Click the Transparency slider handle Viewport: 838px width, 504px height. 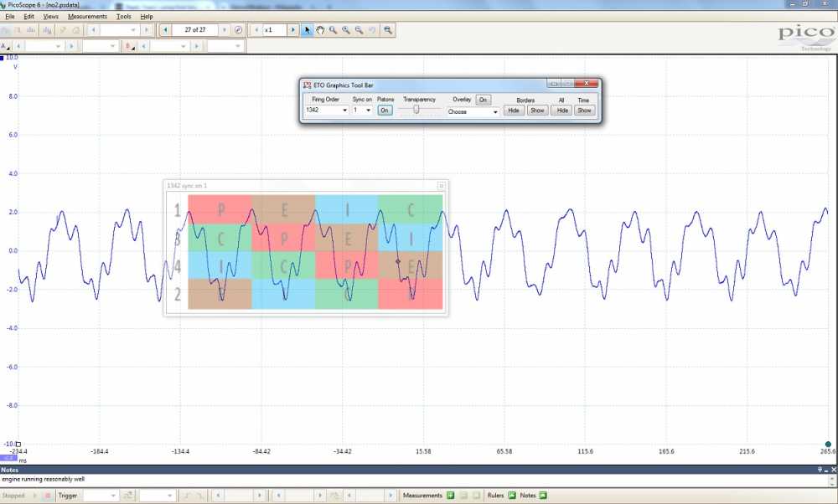(x=416, y=110)
